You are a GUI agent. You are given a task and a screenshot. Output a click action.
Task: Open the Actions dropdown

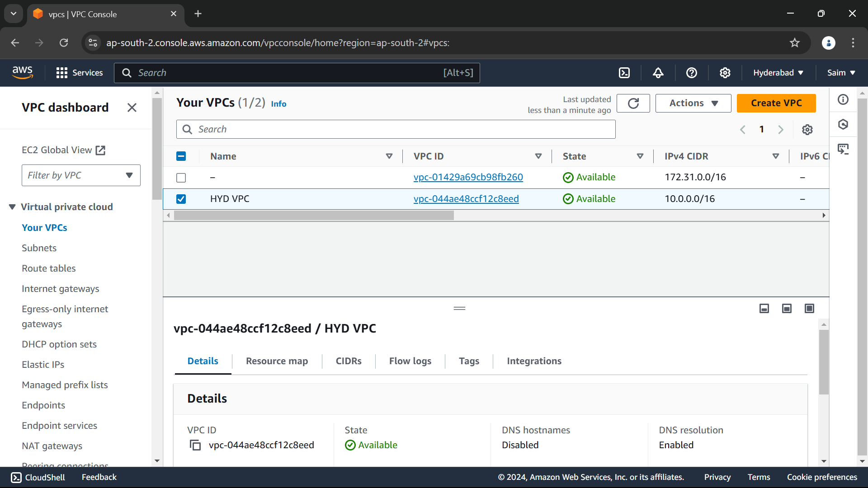click(x=693, y=103)
